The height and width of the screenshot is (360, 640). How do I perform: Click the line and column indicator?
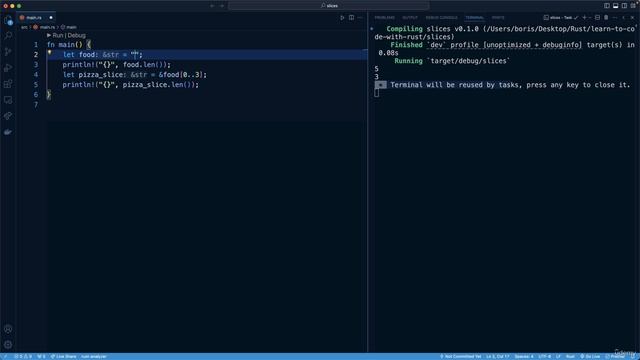[498, 356]
